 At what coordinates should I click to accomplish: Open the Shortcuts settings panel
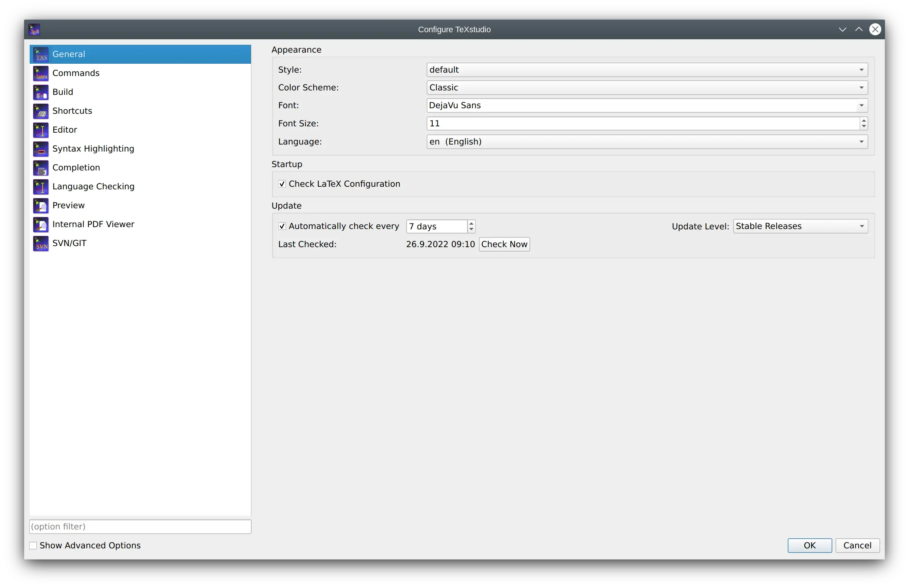pos(72,110)
